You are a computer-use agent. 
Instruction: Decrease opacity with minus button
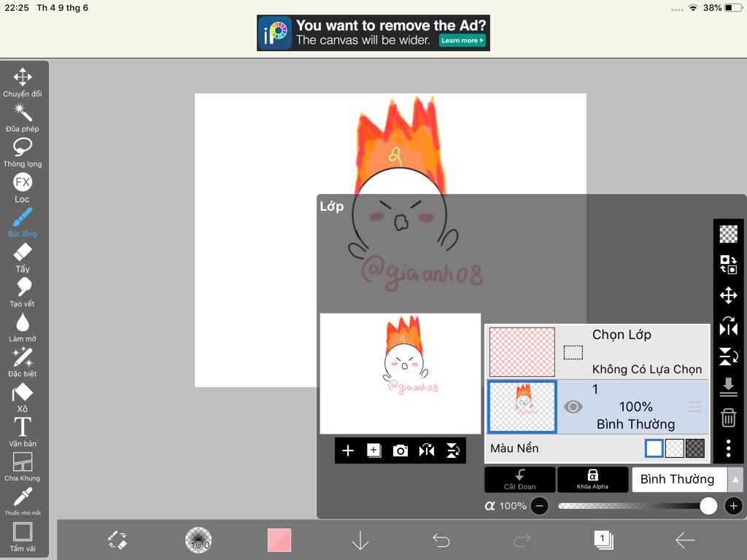point(539,506)
